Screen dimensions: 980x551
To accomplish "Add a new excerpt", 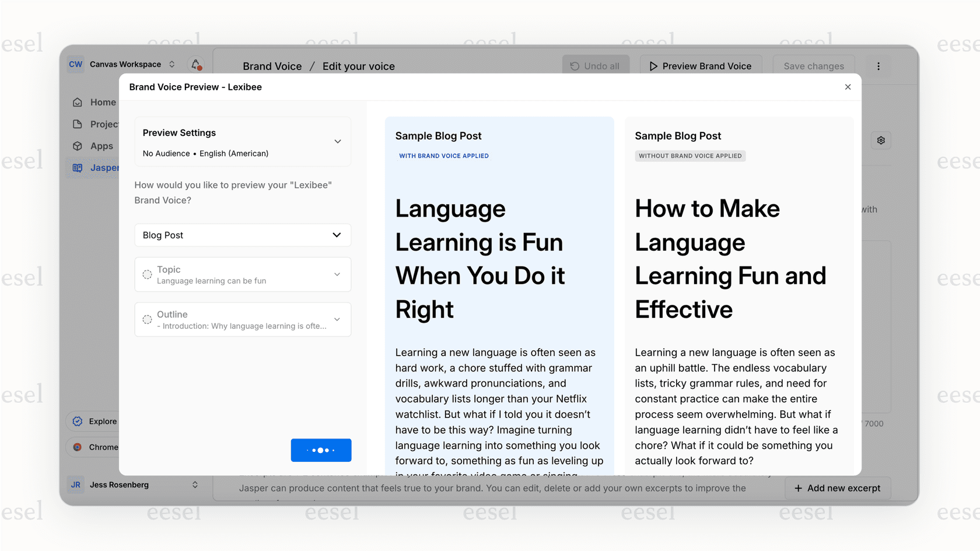I will [x=837, y=488].
